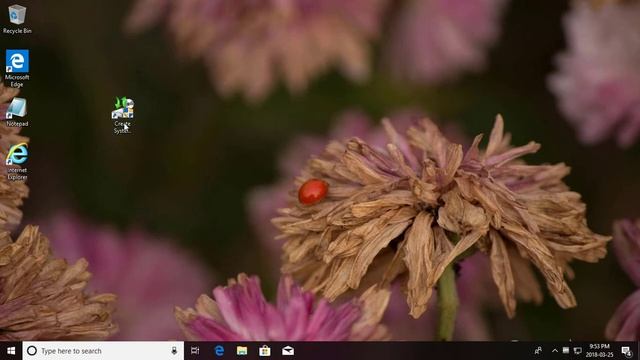The height and width of the screenshot is (360, 640).
Task: Click the 'Type here to search' box
Action: 103,351
